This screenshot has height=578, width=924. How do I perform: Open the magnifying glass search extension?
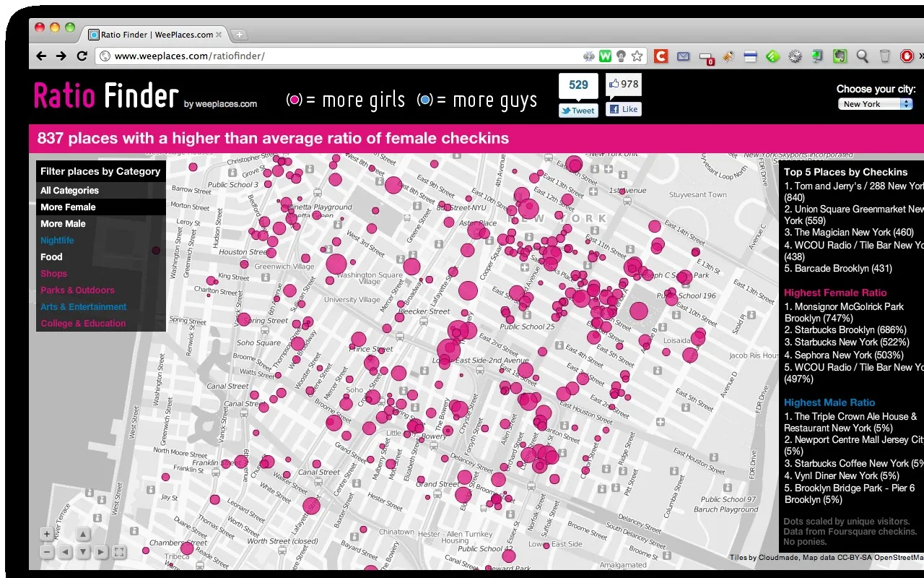click(862, 56)
